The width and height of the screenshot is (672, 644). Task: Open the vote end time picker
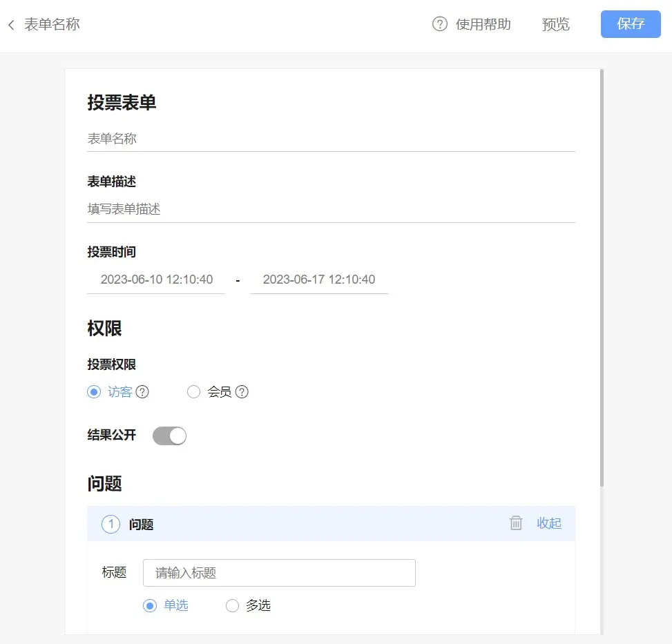click(x=319, y=280)
